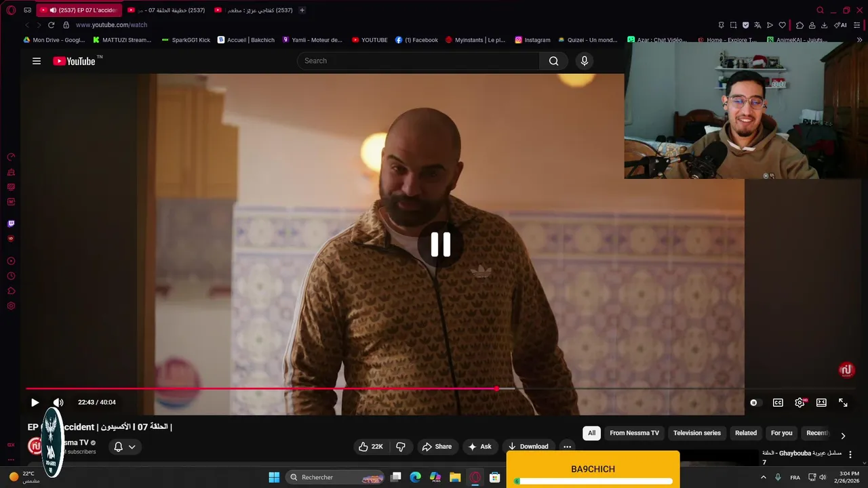Open Easy Setup sliders icon
The width and height of the screenshot is (868, 488).
click(x=855, y=25)
